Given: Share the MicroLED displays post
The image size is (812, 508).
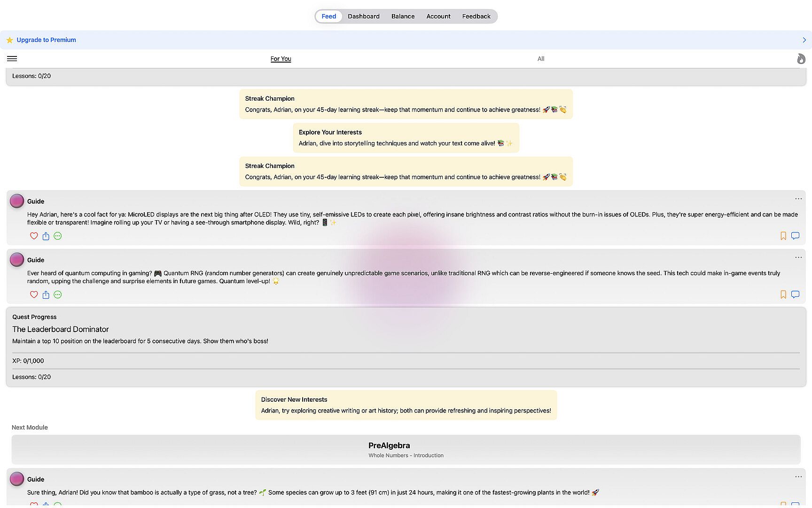Looking at the screenshot, I should coord(46,236).
